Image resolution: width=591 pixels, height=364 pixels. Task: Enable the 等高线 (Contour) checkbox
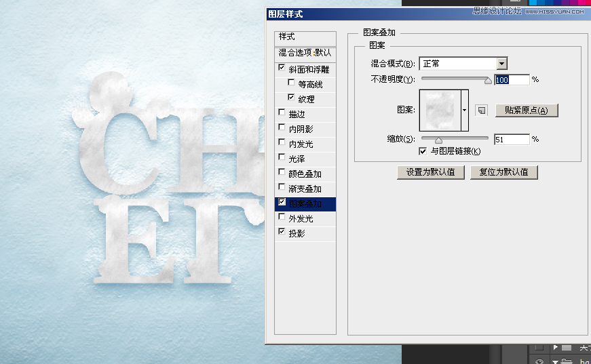(291, 84)
